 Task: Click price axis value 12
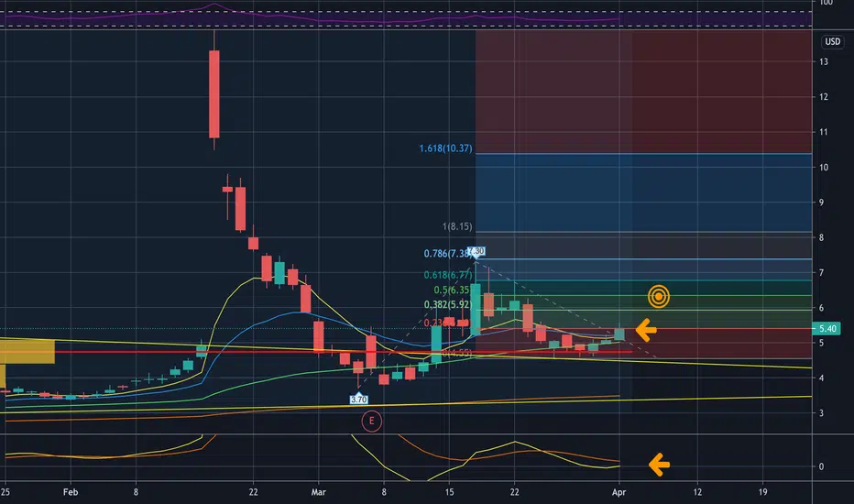pyautogui.click(x=824, y=97)
